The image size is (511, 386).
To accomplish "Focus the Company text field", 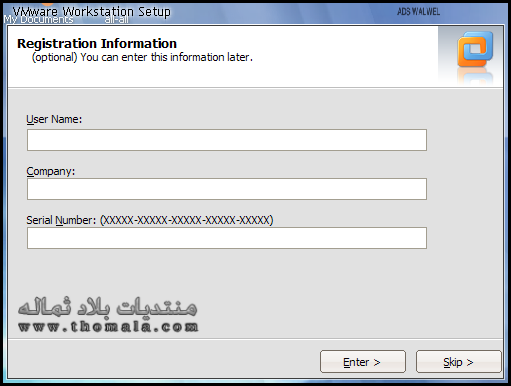I will point(227,189).
